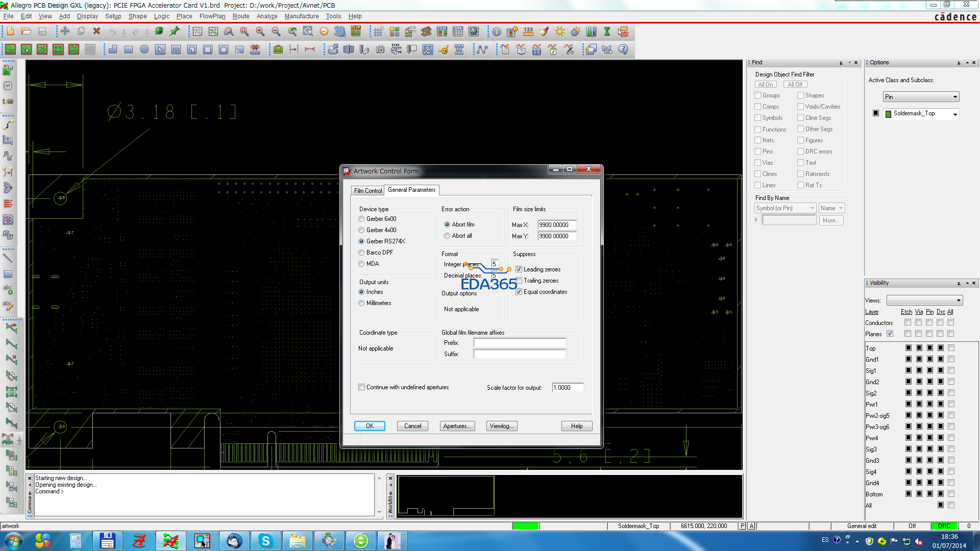Click the Open file toolbar icon

pyautogui.click(x=26, y=32)
